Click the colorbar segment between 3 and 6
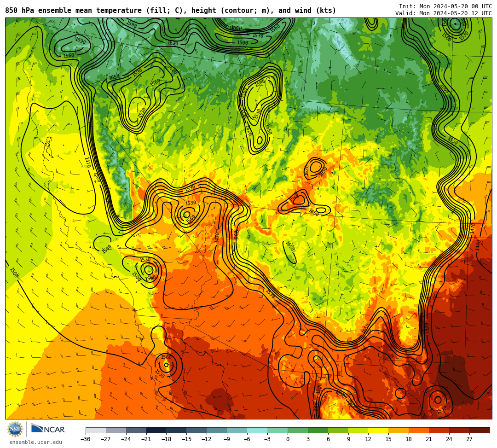 318,430
